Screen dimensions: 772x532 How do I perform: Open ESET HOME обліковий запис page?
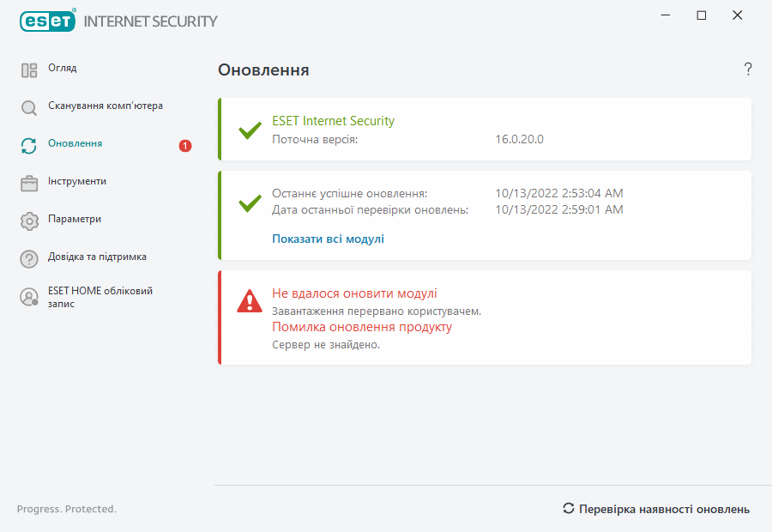click(100, 297)
